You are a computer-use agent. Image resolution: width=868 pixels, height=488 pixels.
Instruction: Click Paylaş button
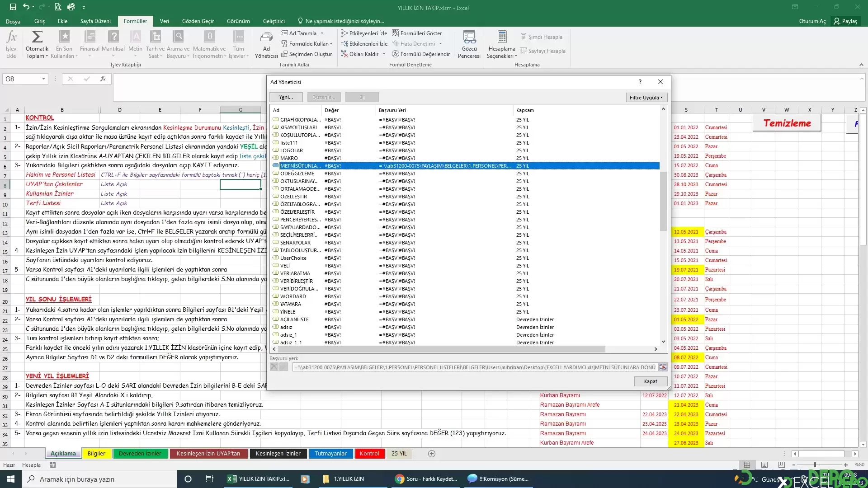(845, 21)
